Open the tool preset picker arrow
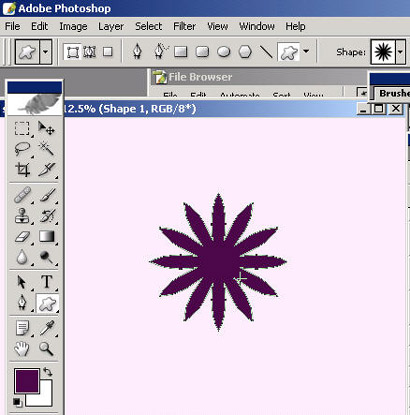This screenshot has height=415, width=410. coord(46,52)
